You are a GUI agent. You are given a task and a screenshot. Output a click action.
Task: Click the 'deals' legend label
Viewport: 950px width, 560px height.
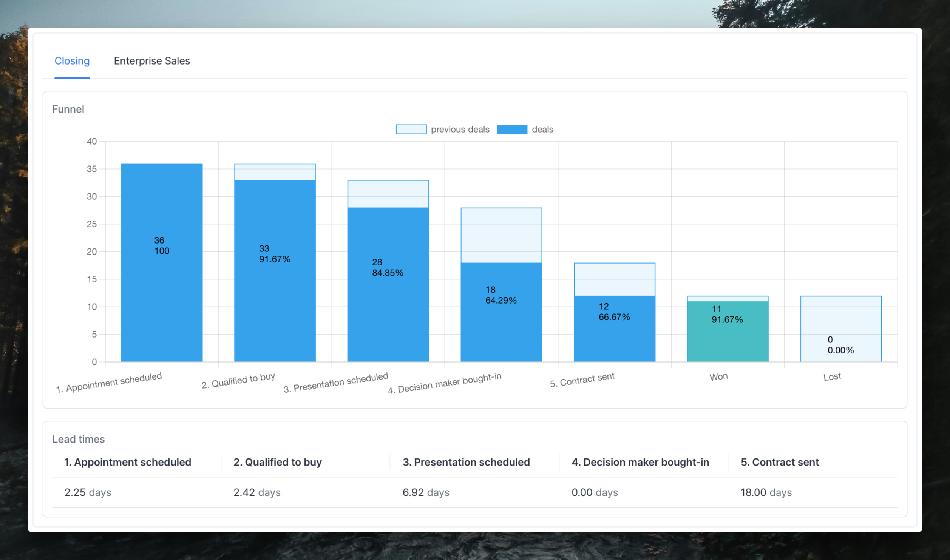click(x=542, y=129)
